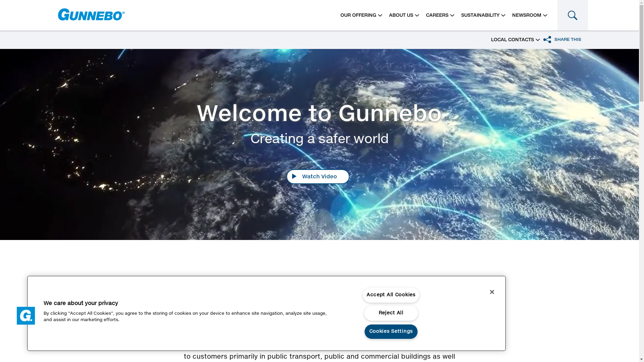This screenshot has width=644, height=362.
Task: Click the search magnifier icon
Action: [x=572, y=15]
